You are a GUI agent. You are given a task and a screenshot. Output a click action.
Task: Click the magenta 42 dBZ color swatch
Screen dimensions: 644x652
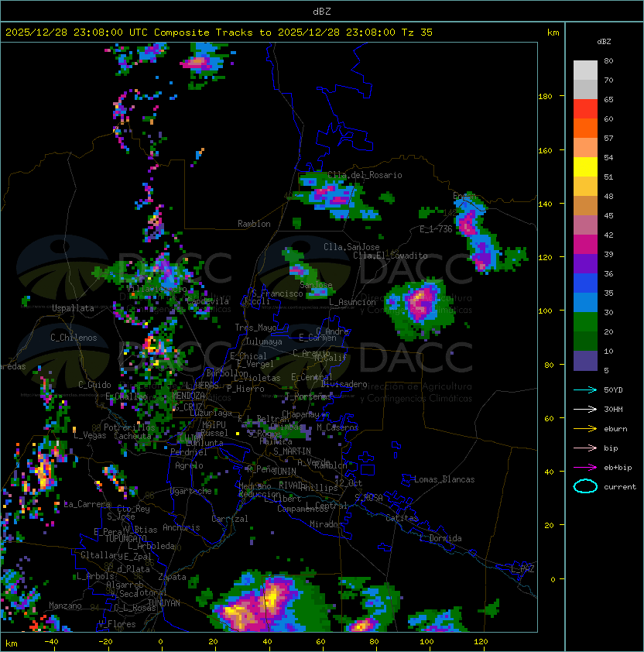click(x=585, y=245)
